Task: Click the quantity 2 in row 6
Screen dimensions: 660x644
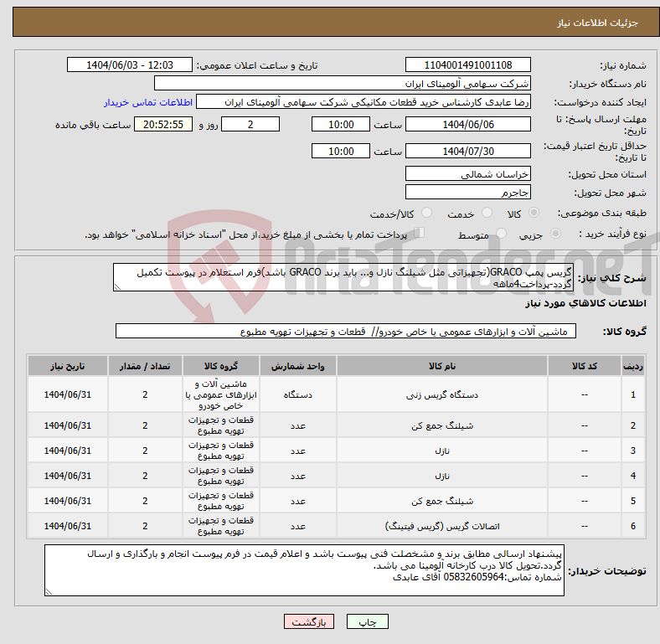Action: click(x=145, y=526)
